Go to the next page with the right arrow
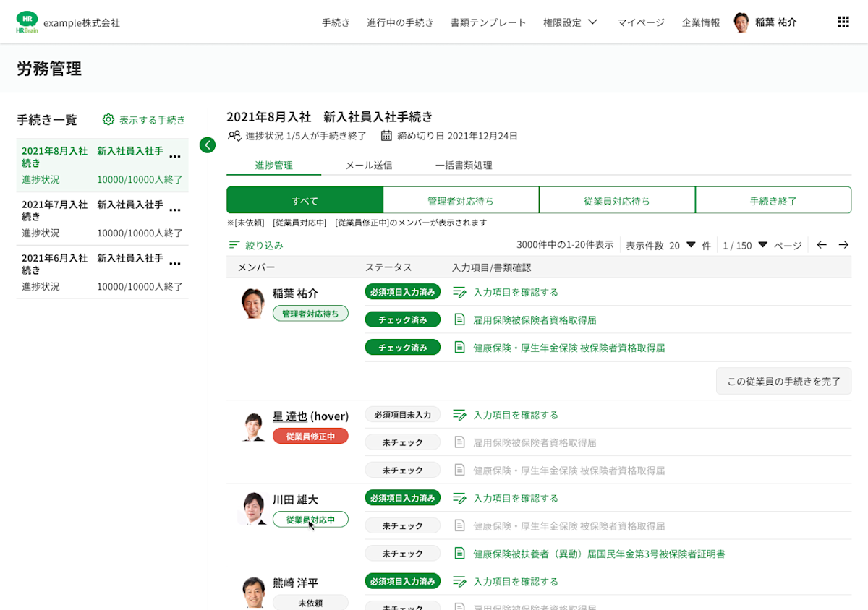Image resolution: width=868 pixels, height=610 pixels. tap(842, 245)
